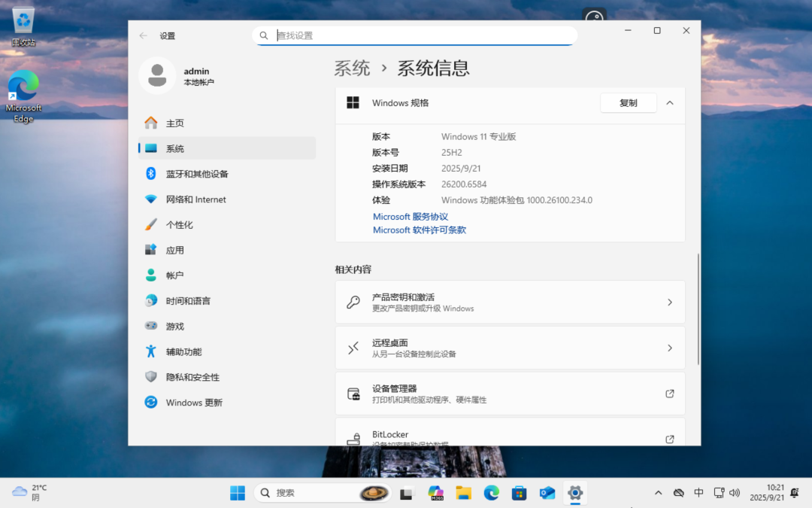Open notification bell in tray
The width and height of the screenshot is (812, 508).
[x=795, y=492]
